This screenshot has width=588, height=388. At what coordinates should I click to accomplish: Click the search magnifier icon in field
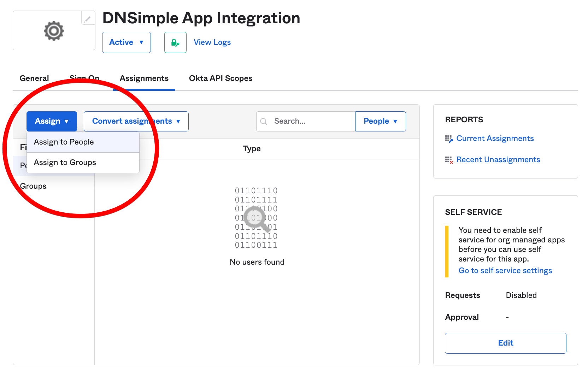(x=264, y=122)
